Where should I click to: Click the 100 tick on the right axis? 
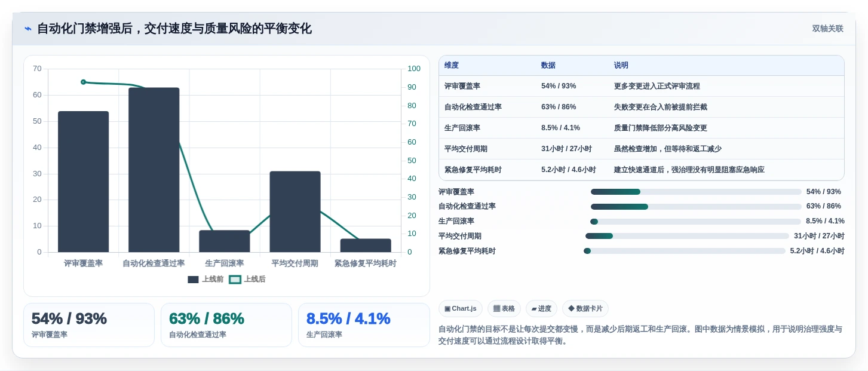click(x=414, y=69)
